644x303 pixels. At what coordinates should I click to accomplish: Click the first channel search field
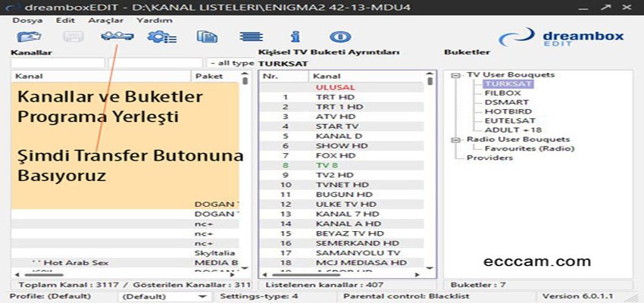coord(58,63)
